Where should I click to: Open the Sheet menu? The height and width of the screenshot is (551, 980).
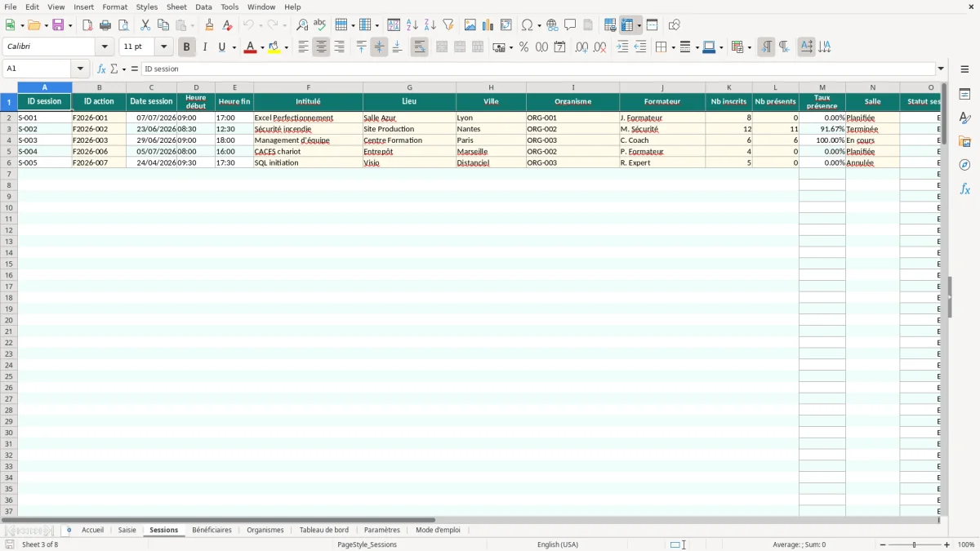pyautogui.click(x=176, y=7)
